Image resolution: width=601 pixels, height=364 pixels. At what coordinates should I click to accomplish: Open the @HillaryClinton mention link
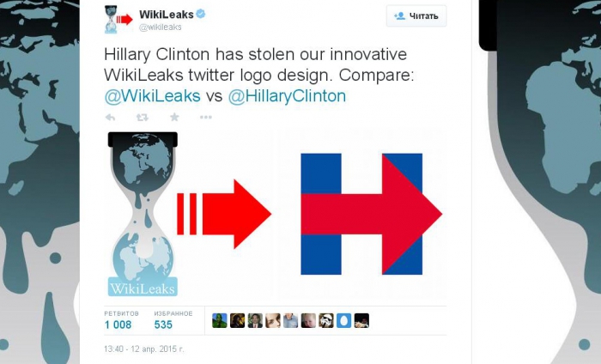click(287, 96)
